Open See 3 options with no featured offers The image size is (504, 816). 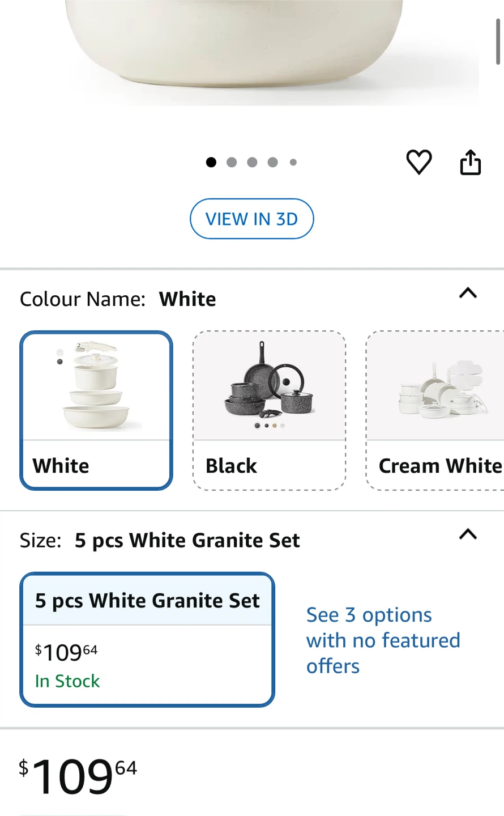tap(383, 640)
